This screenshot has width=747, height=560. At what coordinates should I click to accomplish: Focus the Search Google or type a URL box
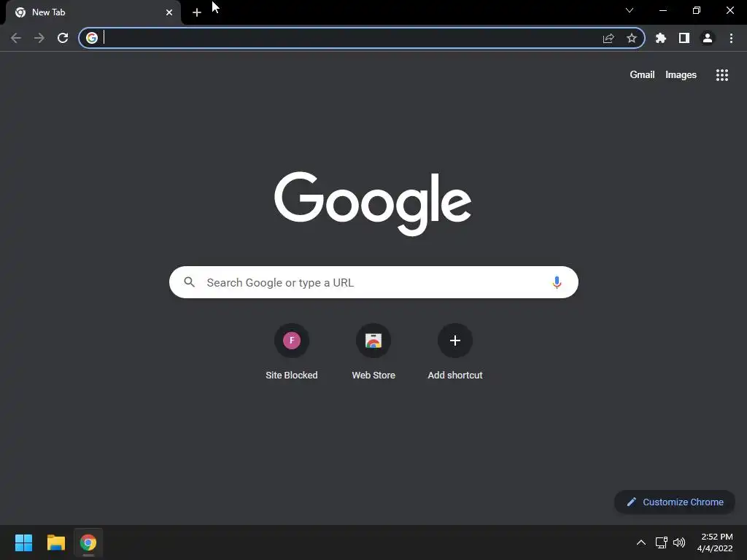pyautogui.click(x=373, y=282)
